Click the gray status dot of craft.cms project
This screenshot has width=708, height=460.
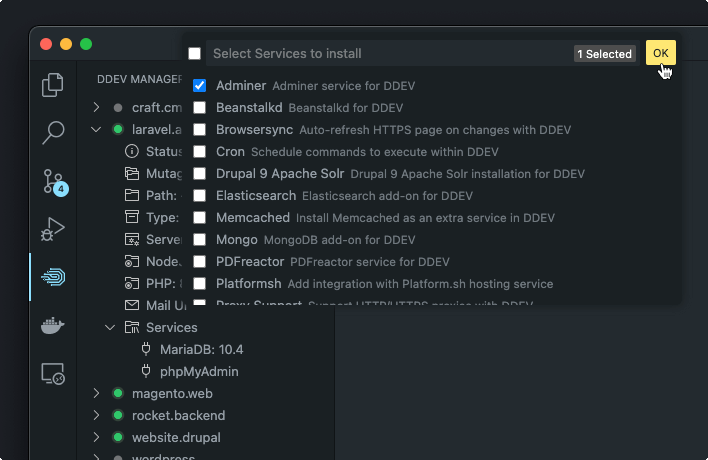coord(118,107)
